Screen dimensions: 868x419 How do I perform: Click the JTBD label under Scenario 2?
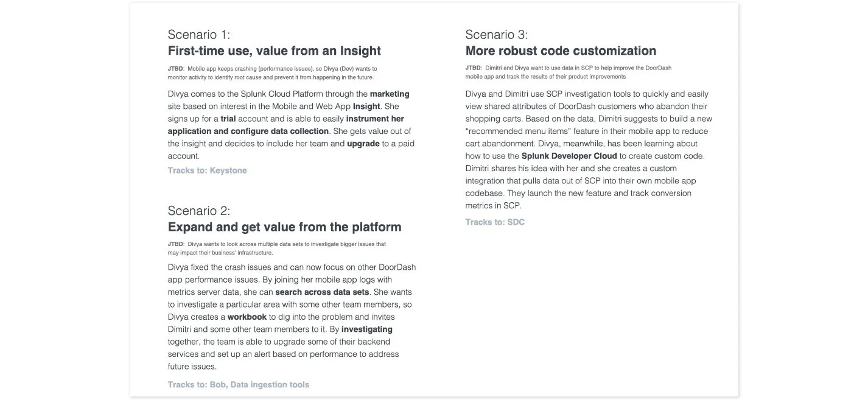click(175, 244)
